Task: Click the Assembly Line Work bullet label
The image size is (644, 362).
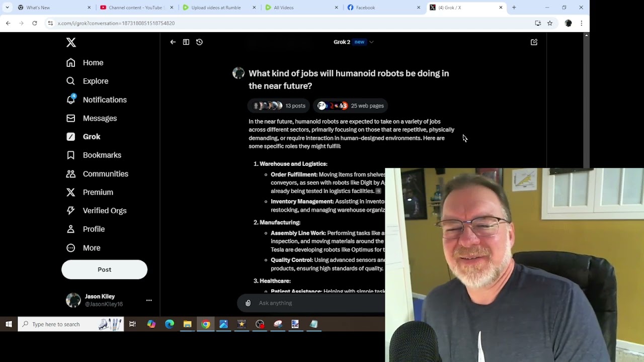Action: click(x=298, y=233)
